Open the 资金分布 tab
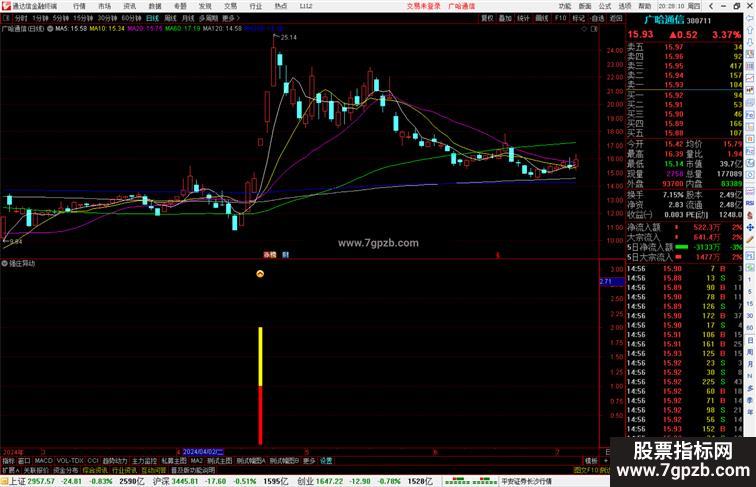The height and width of the screenshot is (487, 756). [66, 470]
